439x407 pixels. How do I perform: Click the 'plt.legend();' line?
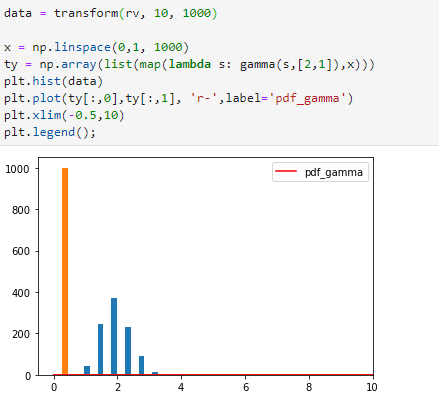50,132
